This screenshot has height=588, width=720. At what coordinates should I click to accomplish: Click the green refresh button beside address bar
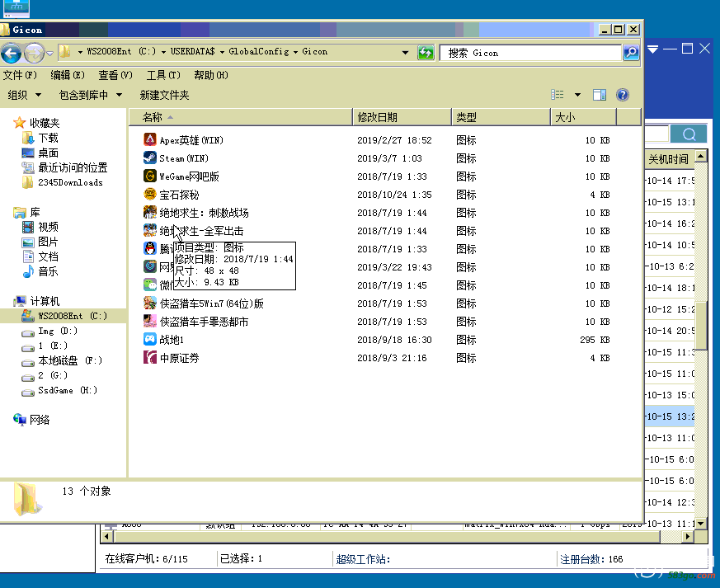pyautogui.click(x=426, y=52)
